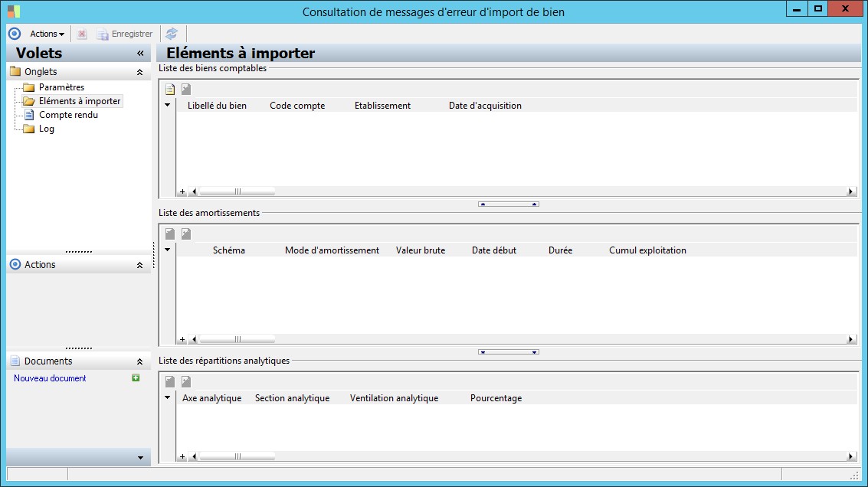Open the Paramètres tab item
This screenshot has width=868, height=487.
click(61, 87)
